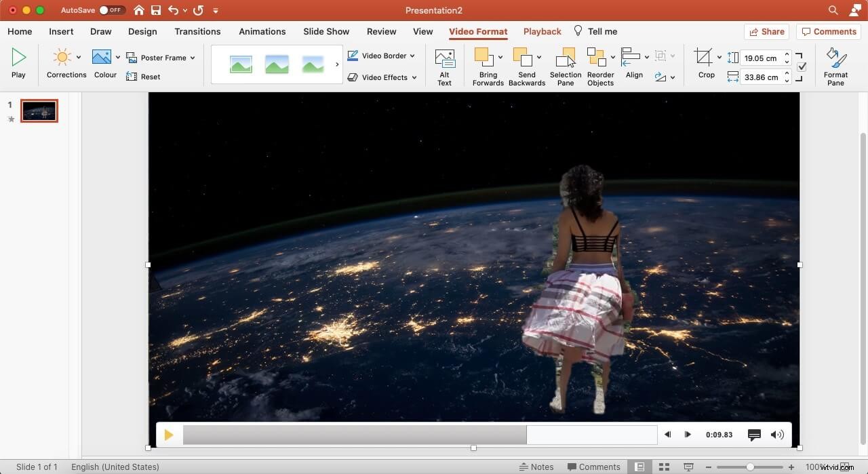
Task: Select the Crop tool
Action: 706,64
